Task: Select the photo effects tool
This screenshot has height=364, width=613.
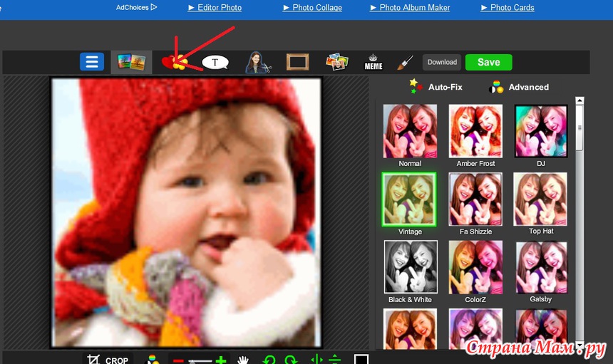Action: tap(131, 62)
